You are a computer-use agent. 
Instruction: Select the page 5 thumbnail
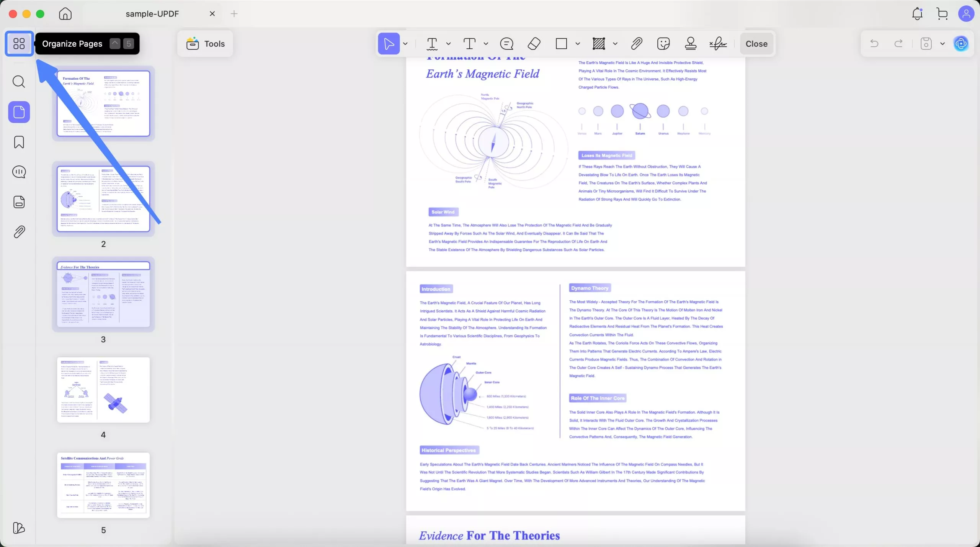tap(103, 485)
